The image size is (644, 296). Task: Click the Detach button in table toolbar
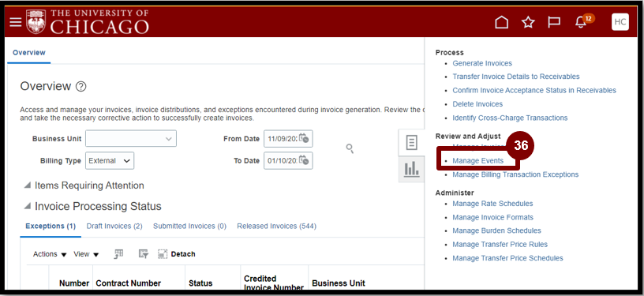pos(177,254)
